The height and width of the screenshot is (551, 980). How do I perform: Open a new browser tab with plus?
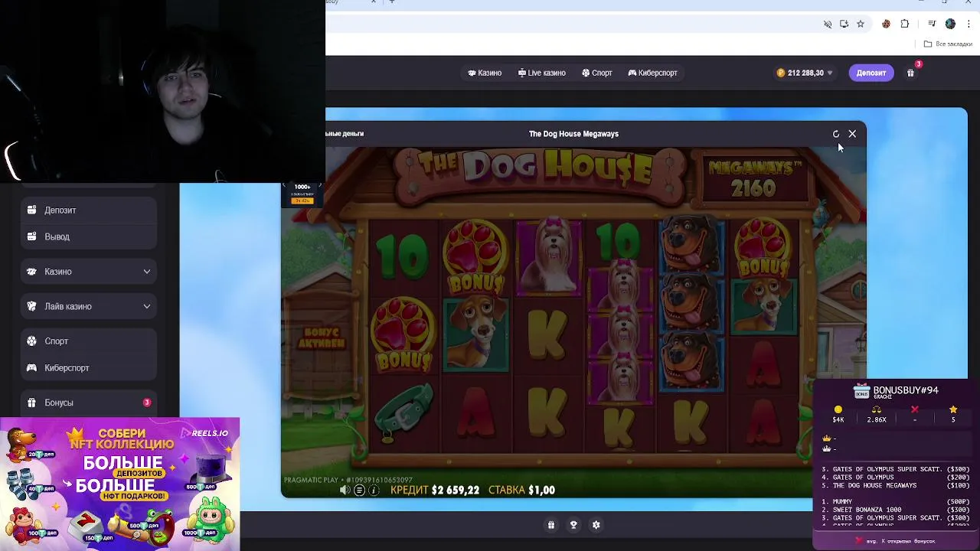click(x=392, y=2)
